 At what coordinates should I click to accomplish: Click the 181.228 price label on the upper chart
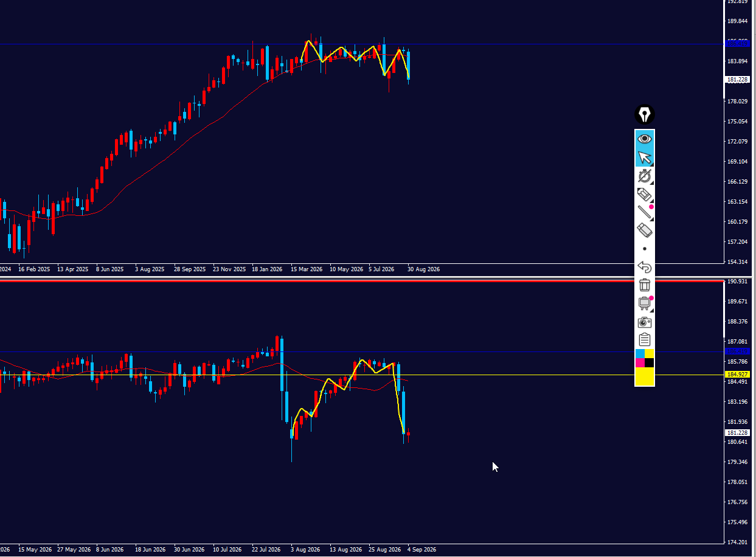pyautogui.click(x=737, y=80)
